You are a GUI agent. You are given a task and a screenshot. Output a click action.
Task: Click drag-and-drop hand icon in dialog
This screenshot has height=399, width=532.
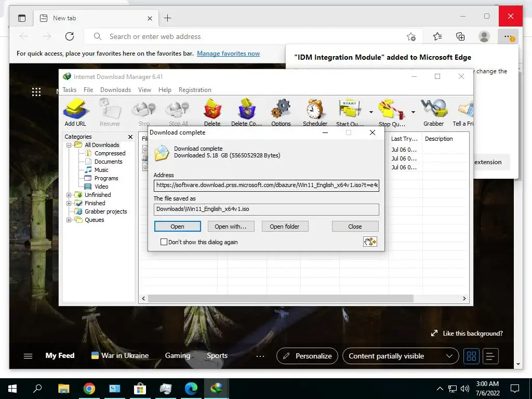370,242
